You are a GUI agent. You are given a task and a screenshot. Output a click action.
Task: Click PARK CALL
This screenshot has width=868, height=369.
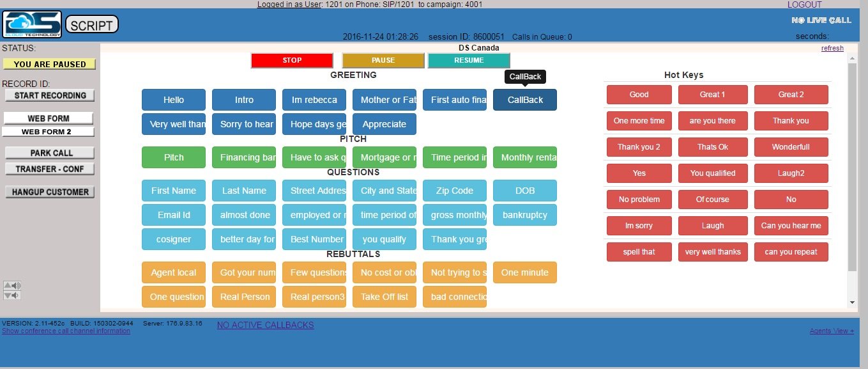point(50,153)
